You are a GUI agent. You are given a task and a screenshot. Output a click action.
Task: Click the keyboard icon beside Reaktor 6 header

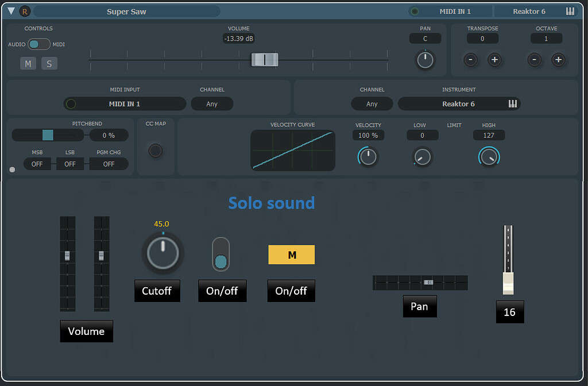[569, 11]
